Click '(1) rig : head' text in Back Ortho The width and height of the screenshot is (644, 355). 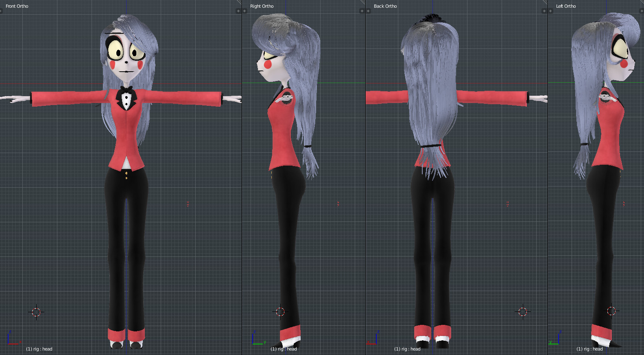click(x=407, y=349)
